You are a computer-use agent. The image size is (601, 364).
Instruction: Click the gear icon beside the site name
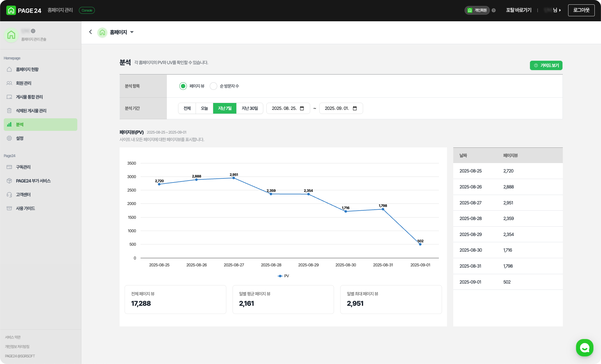point(33,31)
